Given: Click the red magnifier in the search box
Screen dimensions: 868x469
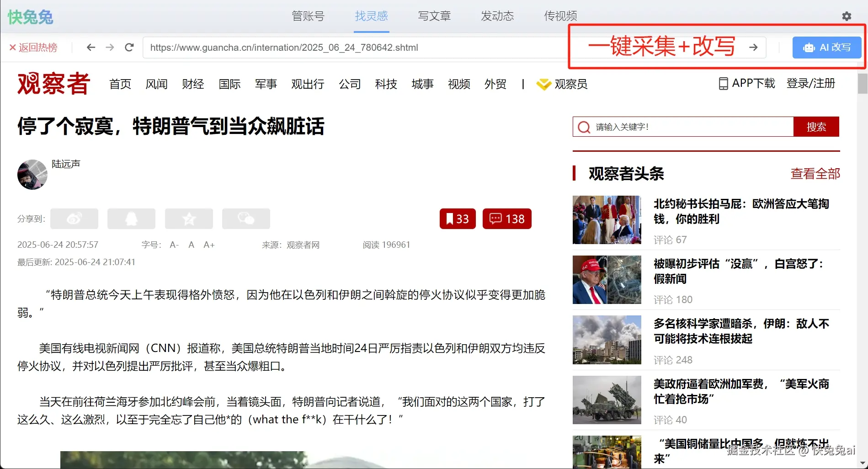Looking at the screenshot, I should tap(583, 127).
